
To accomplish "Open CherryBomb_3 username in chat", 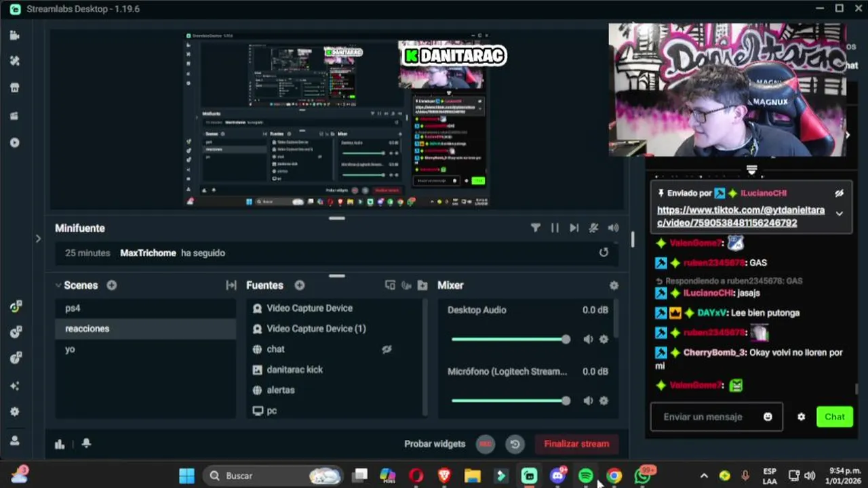I will pos(714,352).
